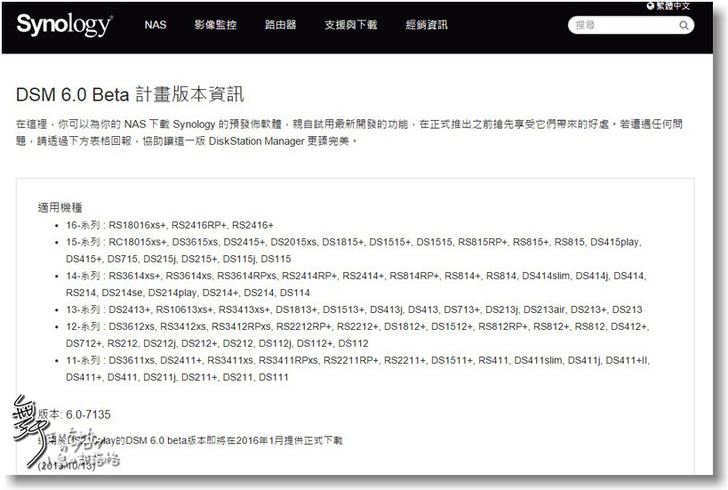Click the 適用機種 label
728x490 pixels.
point(60,208)
